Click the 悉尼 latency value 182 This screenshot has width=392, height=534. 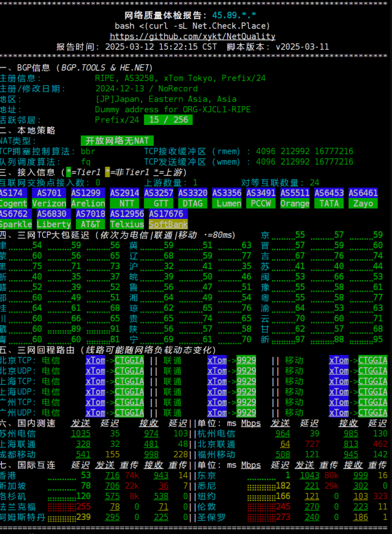(x=283, y=486)
